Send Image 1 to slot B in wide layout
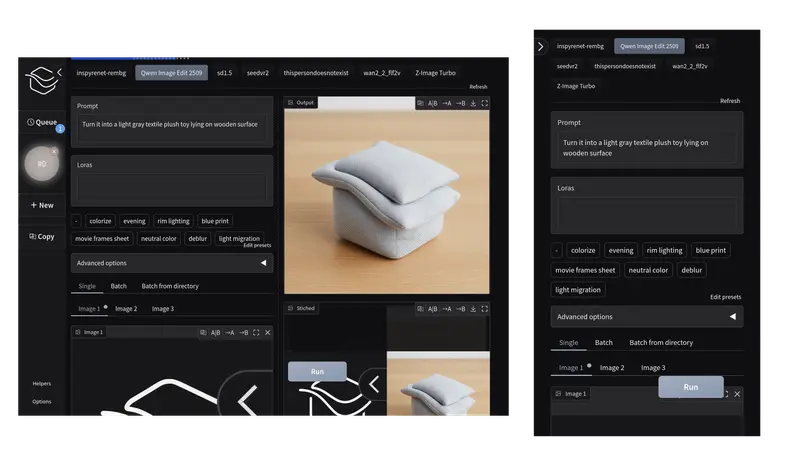The image size is (800, 460). point(244,333)
